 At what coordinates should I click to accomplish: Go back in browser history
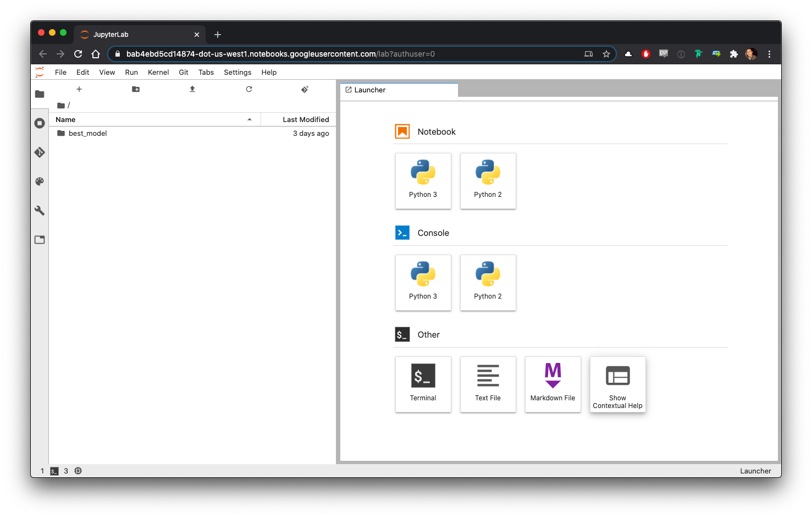(x=43, y=54)
